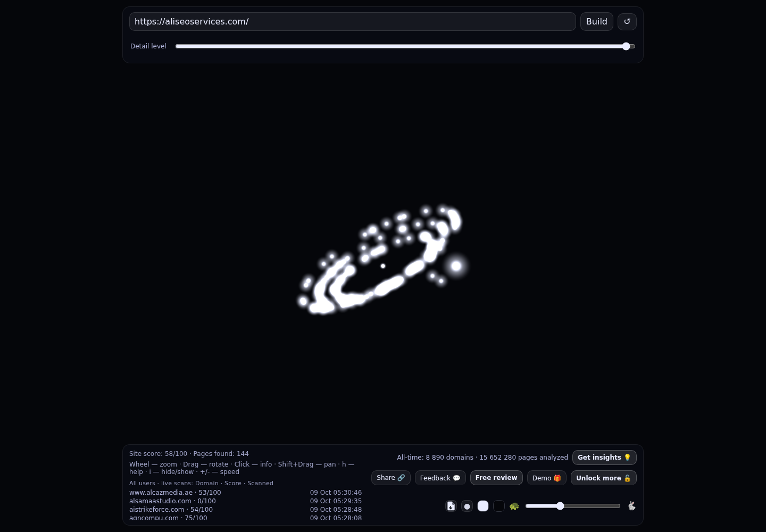
Task: Click the turtle slow-speed icon
Action: click(x=514, y=506)
